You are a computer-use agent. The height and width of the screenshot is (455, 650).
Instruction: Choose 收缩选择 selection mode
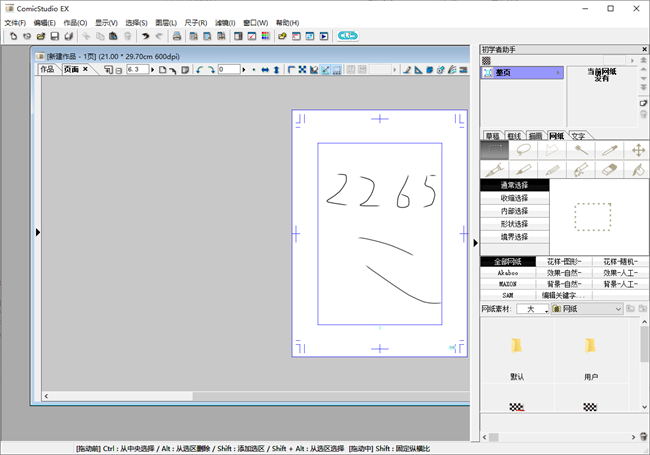514,198
